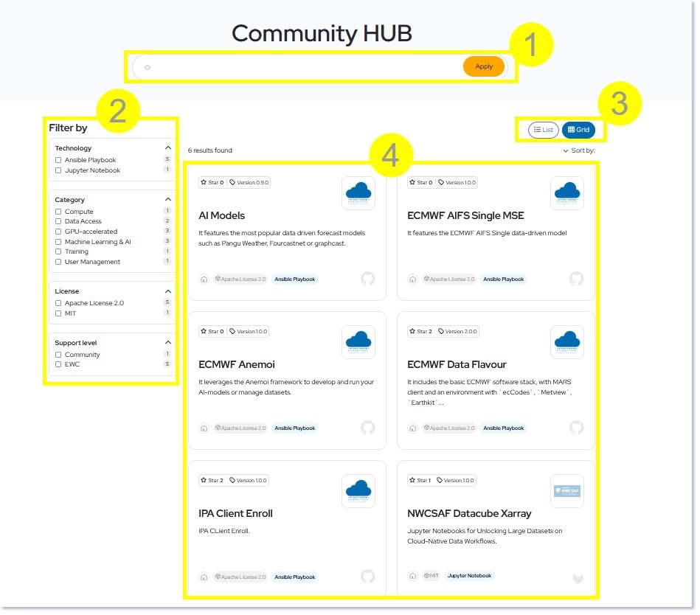Enable the Compute category filter
Screen dimensions: 700x615
[58, 212]
